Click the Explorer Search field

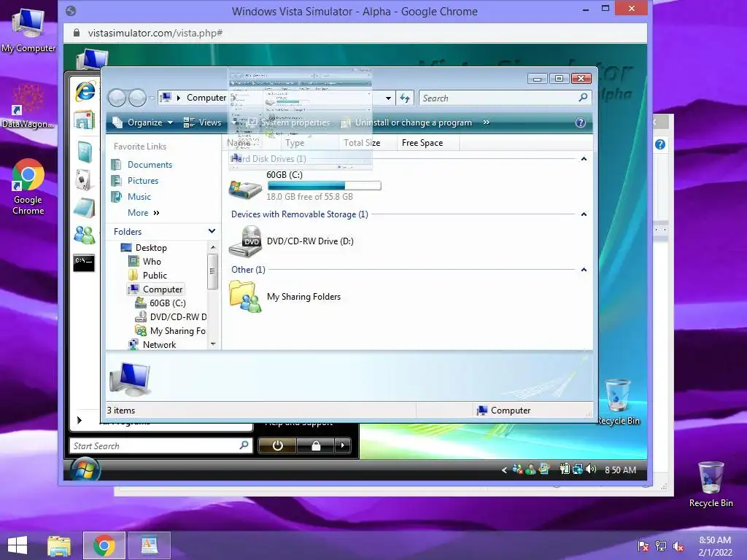[505, 98]
